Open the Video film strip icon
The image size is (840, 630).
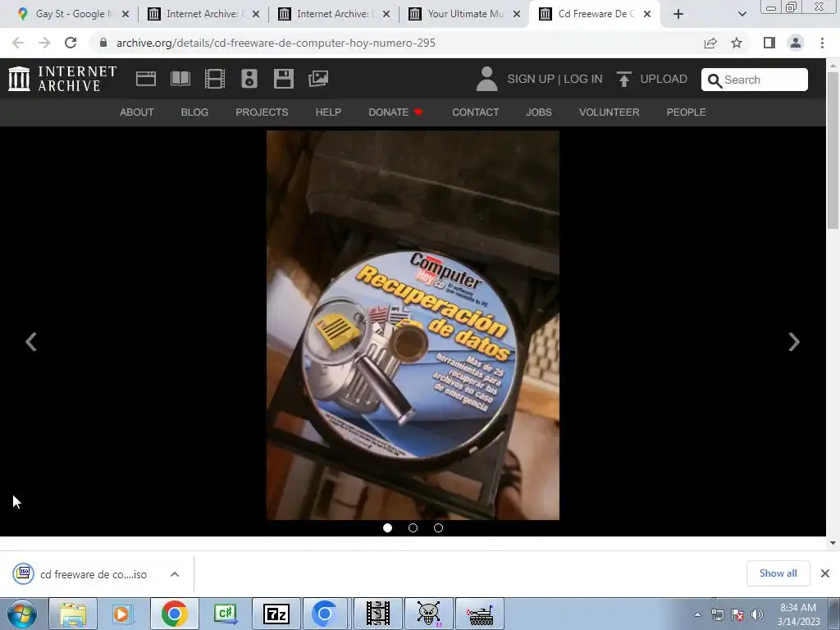pos(215,79)
